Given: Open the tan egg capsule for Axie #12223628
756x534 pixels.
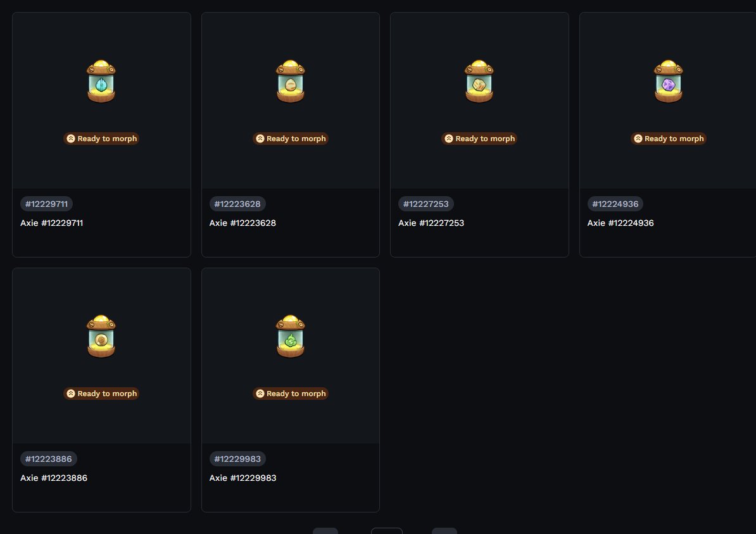Looking at the screenshot, I should 290,82.
